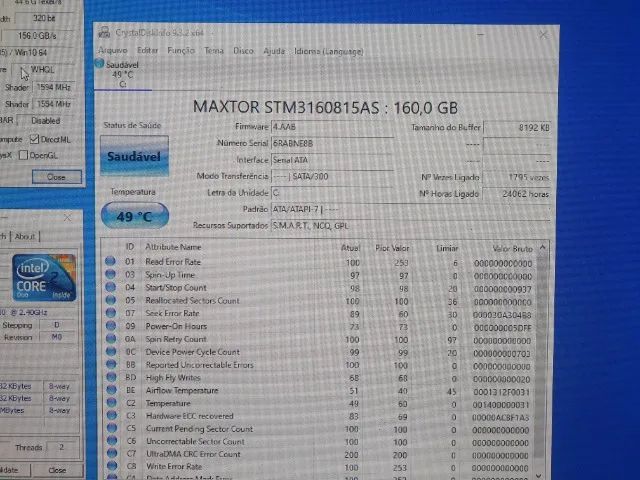
Task: Select the Saudável 49 °C drive C: tab
Action: point(122,74)
